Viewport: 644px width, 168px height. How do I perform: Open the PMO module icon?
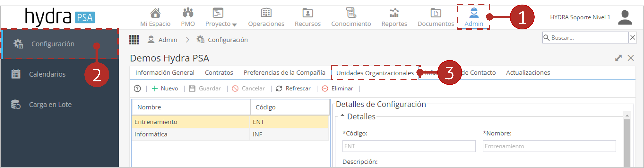pos(188,13)
